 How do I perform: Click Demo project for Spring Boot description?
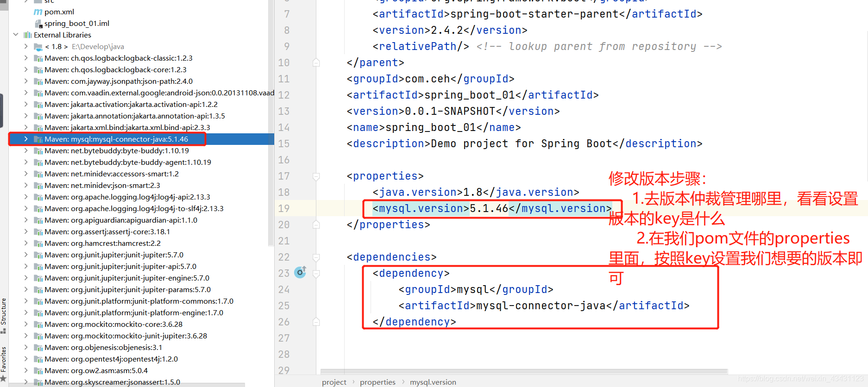point(522,144)
